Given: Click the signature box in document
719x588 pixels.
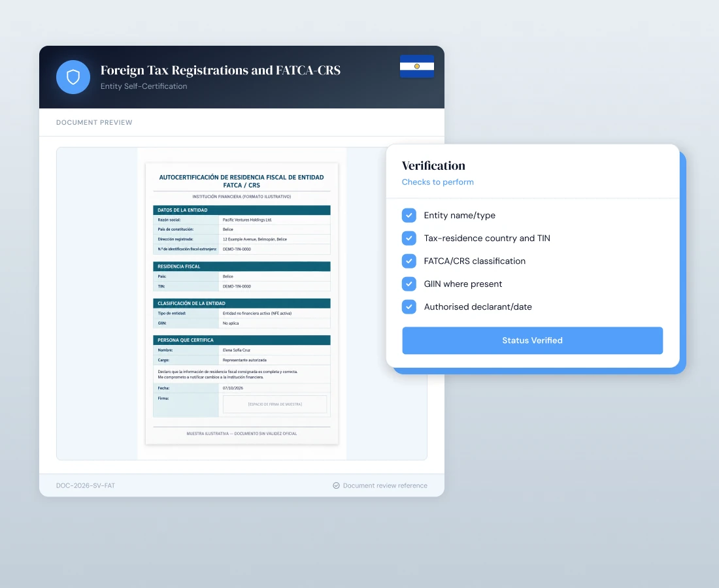Looking at the screenshot, I should click(x=275, y=404).
